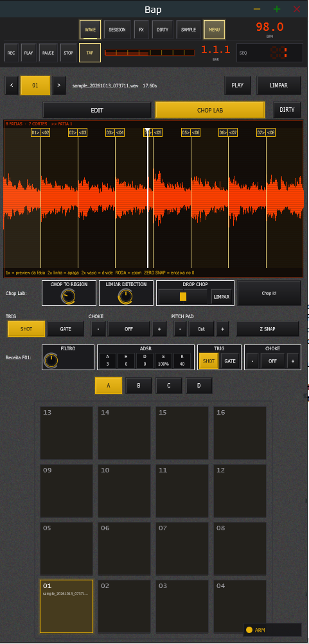Click the LIMPAR button next to PLAY
309x644 pixels.
pyautogui.click(x=279, y=85)
